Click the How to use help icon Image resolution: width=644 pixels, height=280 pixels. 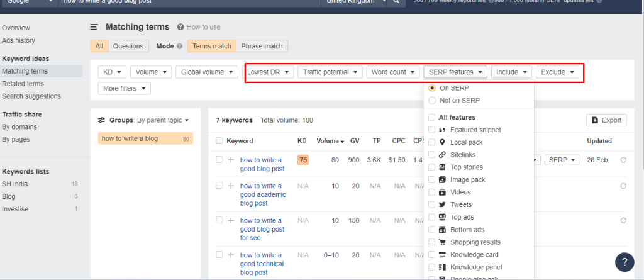pyautogui.click(x=180, y=27)
